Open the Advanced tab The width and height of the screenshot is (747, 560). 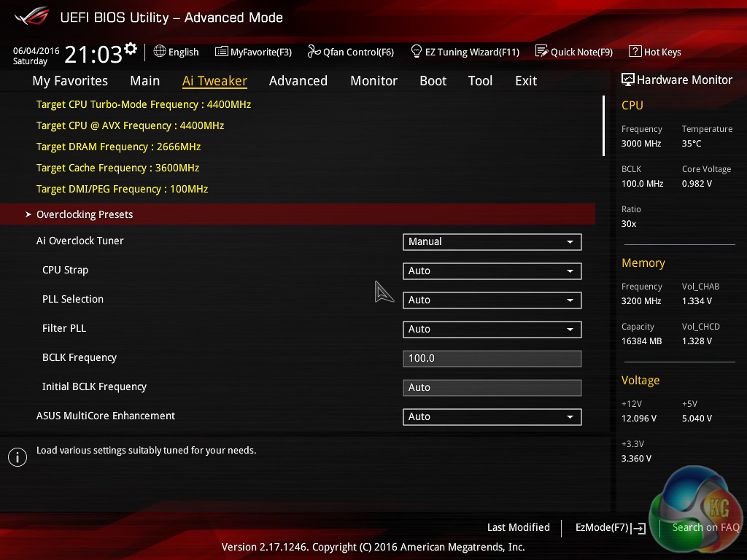coord(298,81)
